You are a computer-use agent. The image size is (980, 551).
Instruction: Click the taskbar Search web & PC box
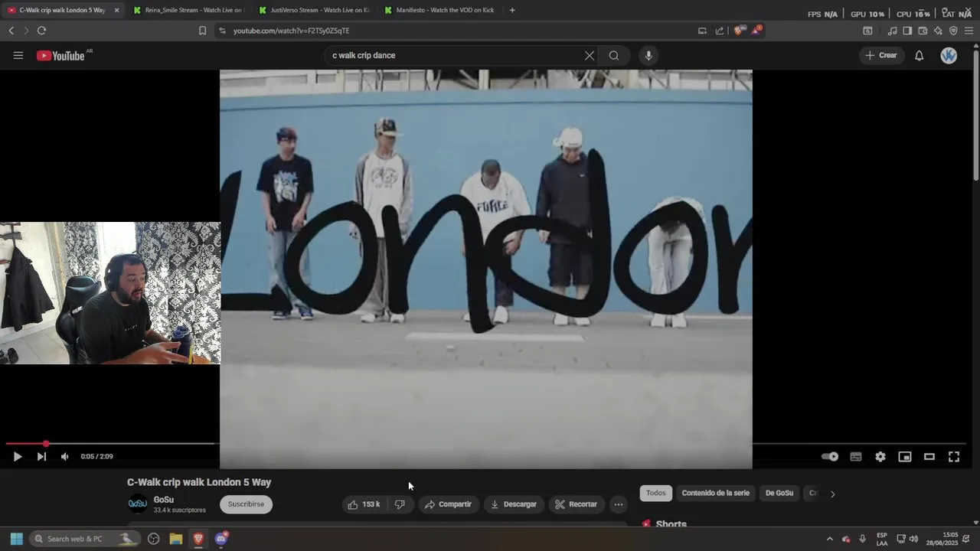coord(85,539)
